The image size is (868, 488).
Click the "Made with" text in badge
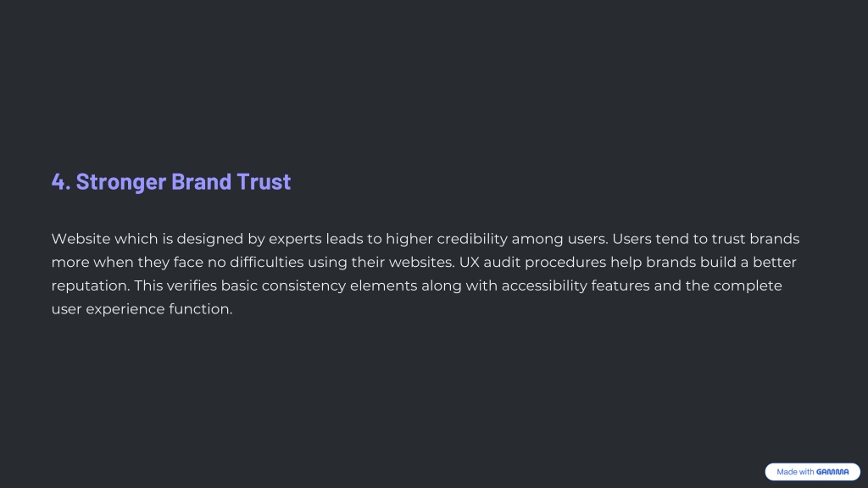(x=795, y=472)
